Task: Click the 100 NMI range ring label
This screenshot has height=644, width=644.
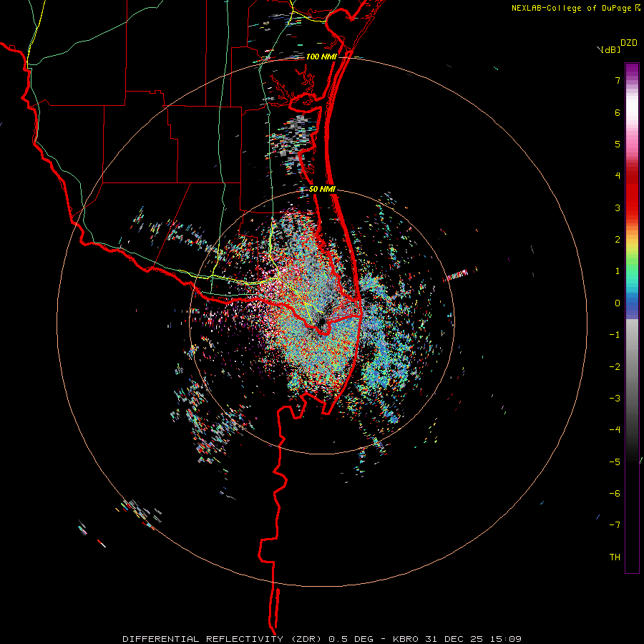Action: 321,57
